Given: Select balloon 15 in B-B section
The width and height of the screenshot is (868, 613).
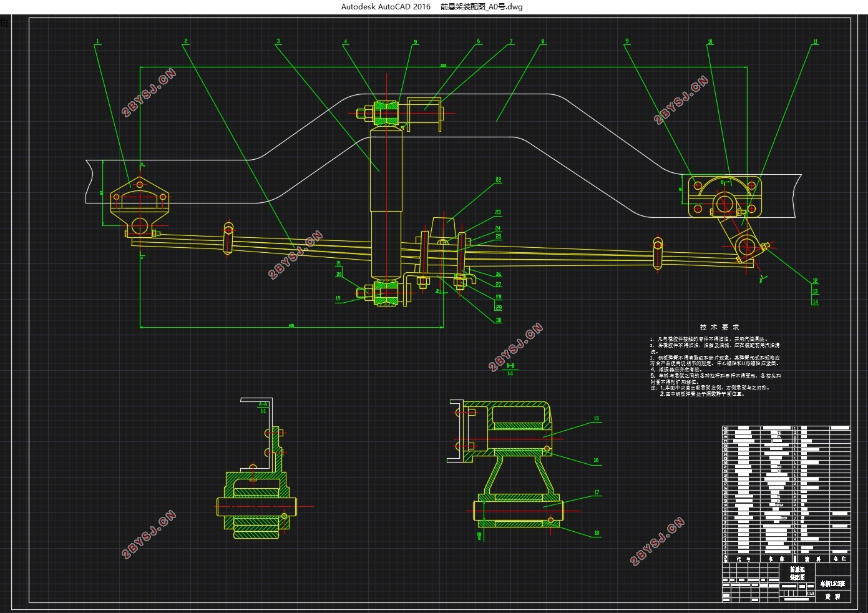Looking at the screenshot, I should pos(597,419).
